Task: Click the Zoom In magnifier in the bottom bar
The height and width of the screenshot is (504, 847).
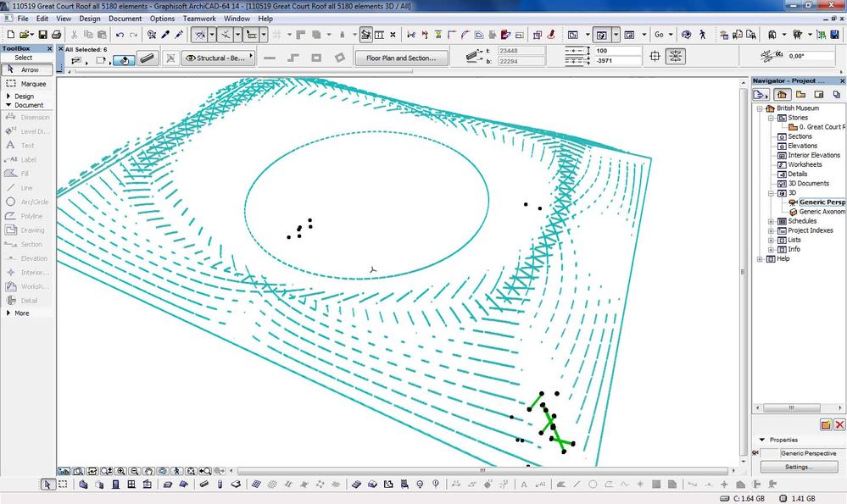Action: (121, 471)
